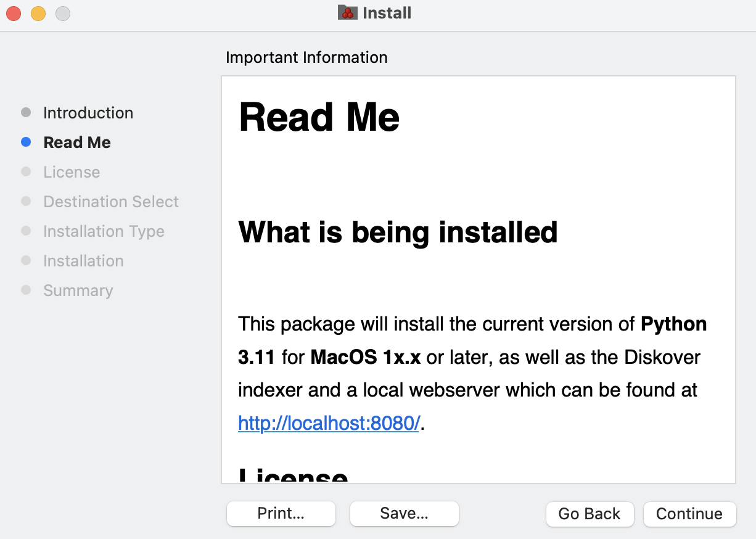This screenshot has height=539, width=756.
Task: Click the large Read Me heading in document
Action: 319,117
